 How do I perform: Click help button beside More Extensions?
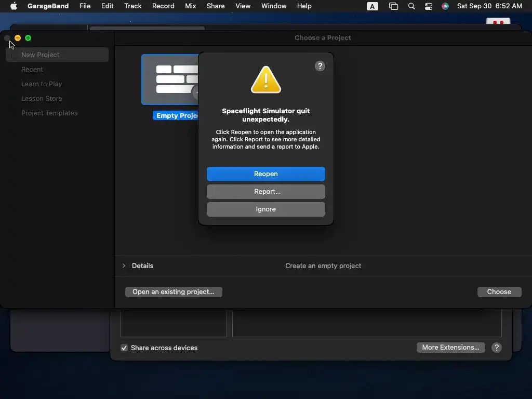[496, 348]
